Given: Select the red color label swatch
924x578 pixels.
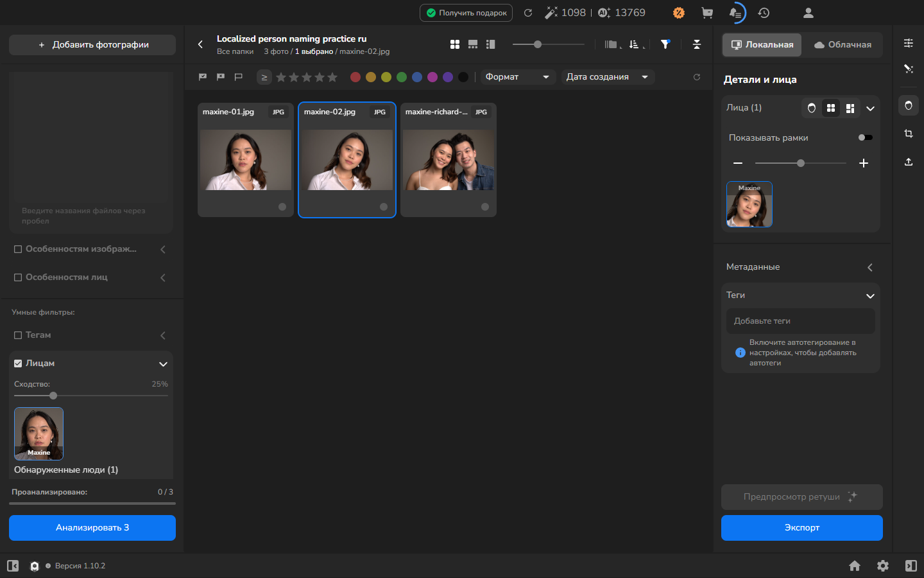Looking at the screenshot, I should coord(355,77).
